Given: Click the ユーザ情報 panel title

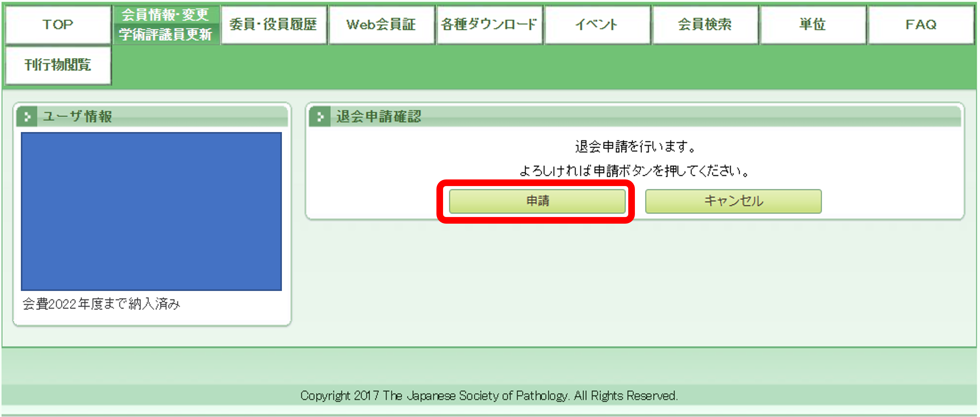Looking at the screenshot, I should point(77,116).
